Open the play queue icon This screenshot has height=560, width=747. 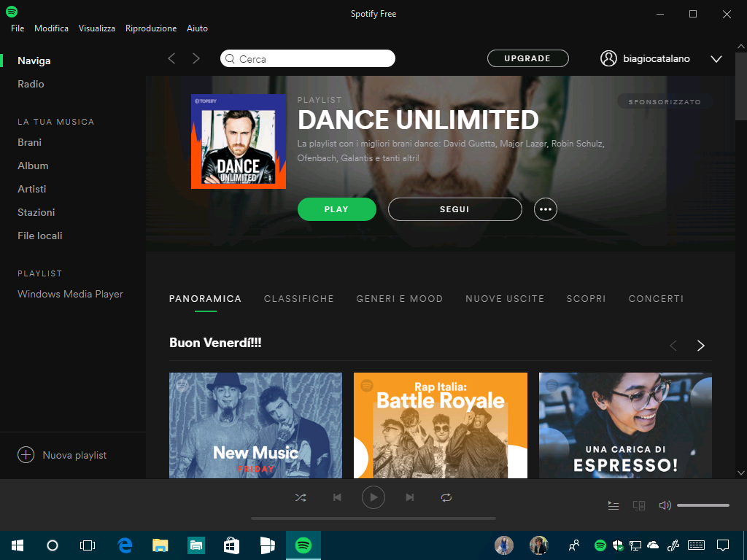[614, 505]
